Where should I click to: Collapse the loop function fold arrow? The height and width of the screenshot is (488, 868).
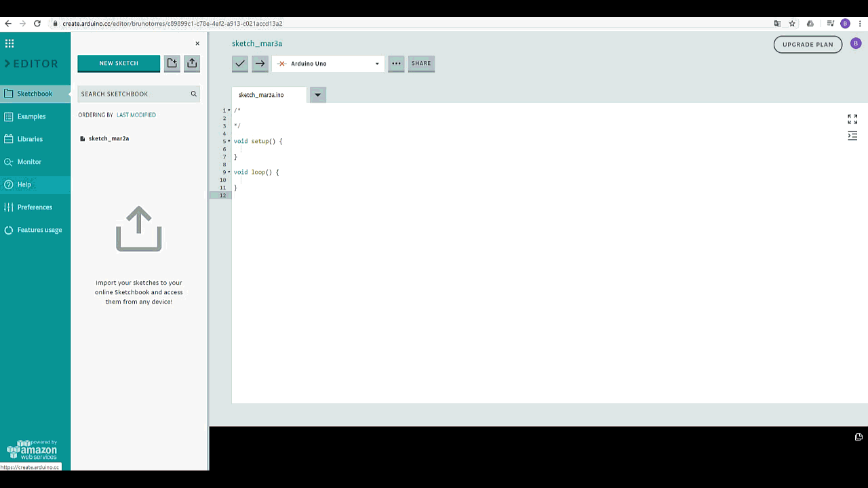[229, 172]
